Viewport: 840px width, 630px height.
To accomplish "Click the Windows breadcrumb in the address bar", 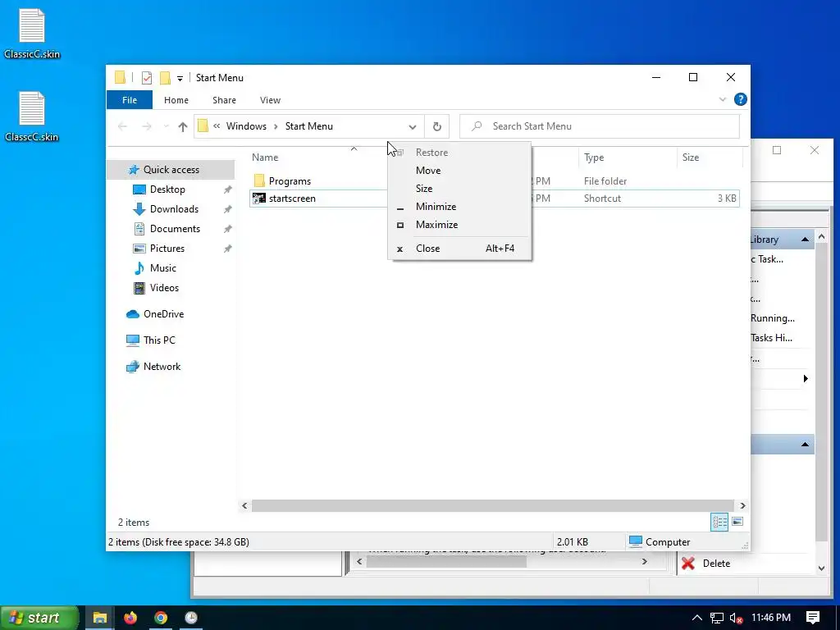I will [246, 126].
